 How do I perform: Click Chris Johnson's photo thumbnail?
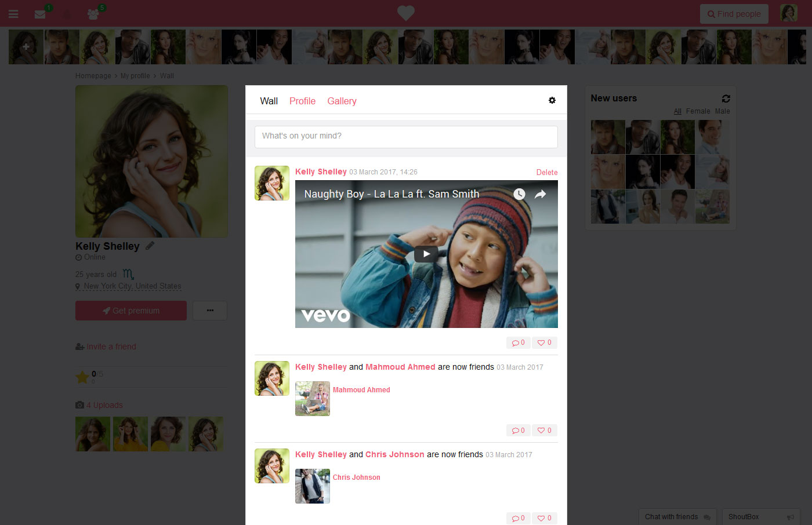(313, 486)
